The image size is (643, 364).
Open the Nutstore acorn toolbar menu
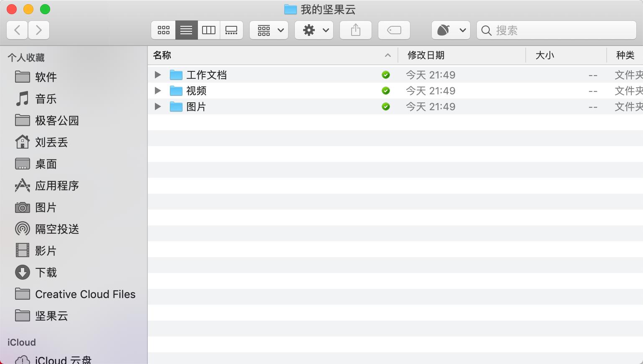(451, 30)
